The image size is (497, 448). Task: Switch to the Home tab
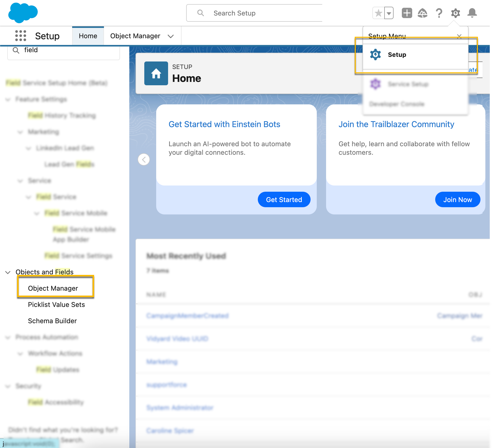[88, 36]
